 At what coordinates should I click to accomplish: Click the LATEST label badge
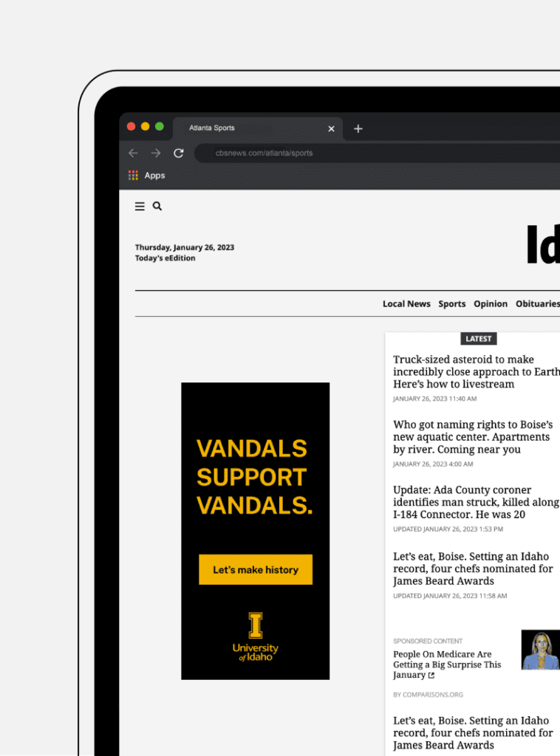tap(479, 339)
